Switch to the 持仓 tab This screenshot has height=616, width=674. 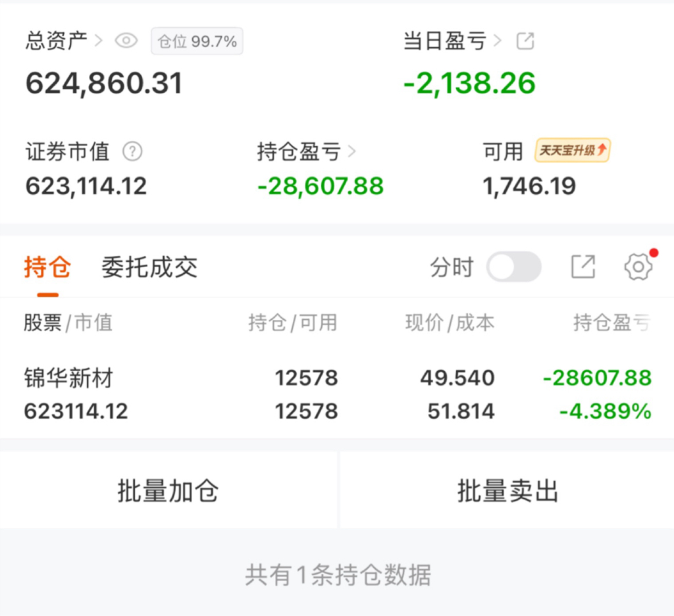(47, 268)
